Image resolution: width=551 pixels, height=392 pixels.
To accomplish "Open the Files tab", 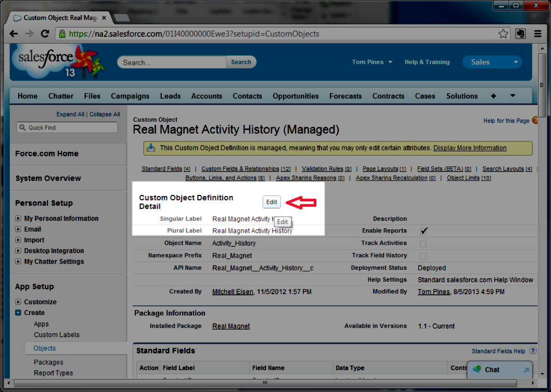I will coord(92,96).
